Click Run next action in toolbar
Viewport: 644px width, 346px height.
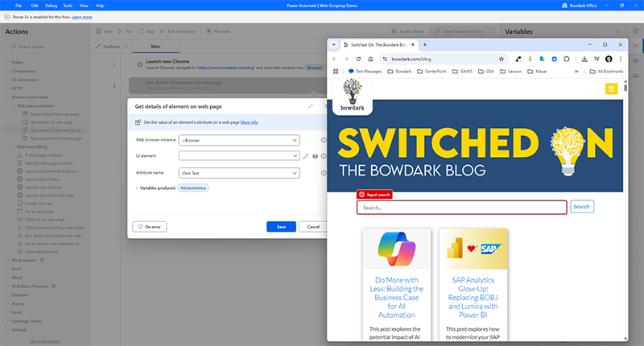(177, 31)
